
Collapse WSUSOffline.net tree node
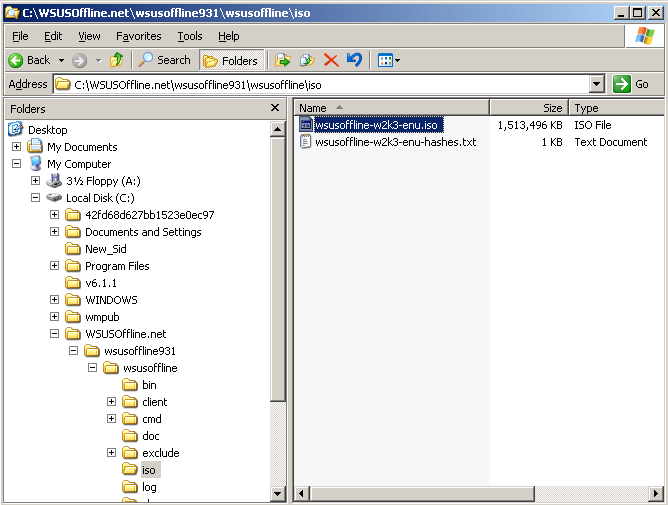click(x=54, y=334)
